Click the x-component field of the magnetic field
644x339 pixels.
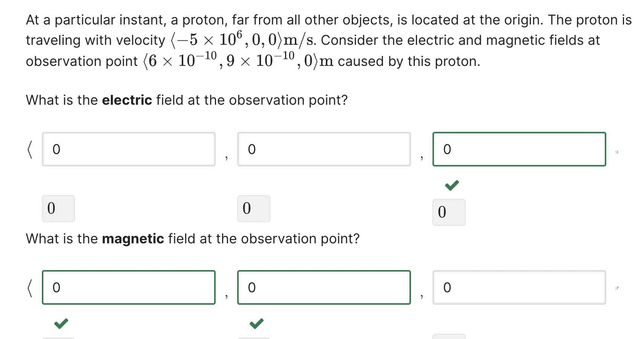tap(129, 288)
